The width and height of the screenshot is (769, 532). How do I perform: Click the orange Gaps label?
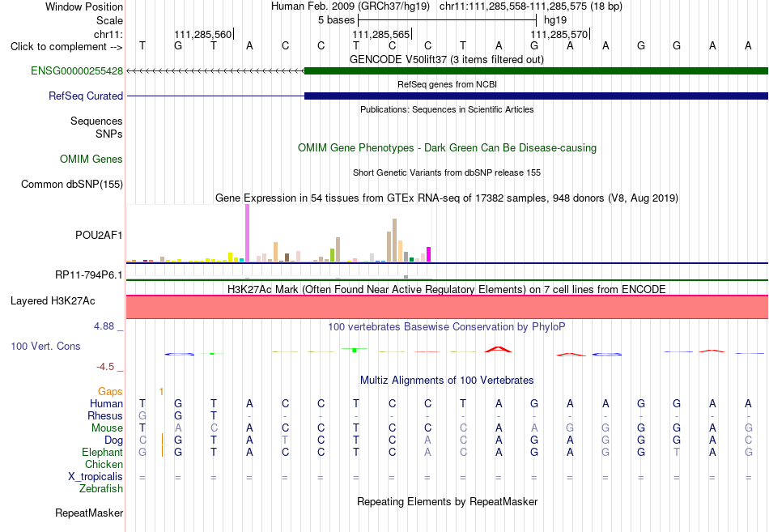(x=110, y=391)
